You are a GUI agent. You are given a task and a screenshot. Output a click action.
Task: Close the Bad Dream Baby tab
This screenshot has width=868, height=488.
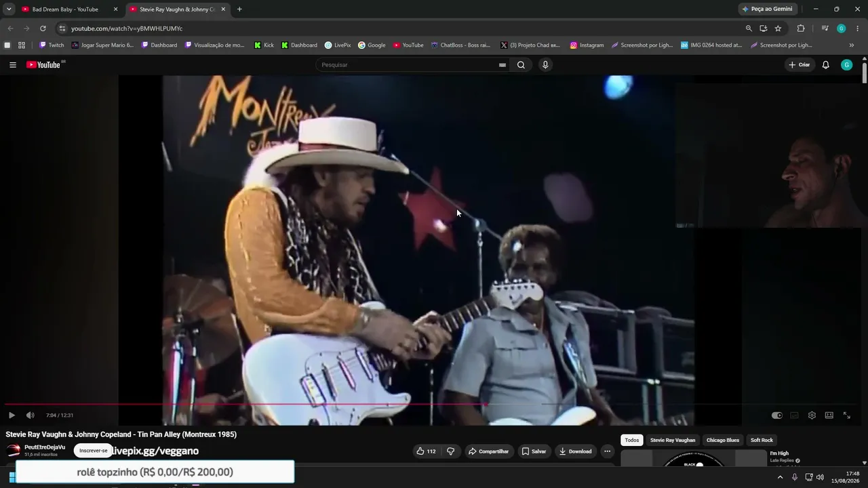115,9
